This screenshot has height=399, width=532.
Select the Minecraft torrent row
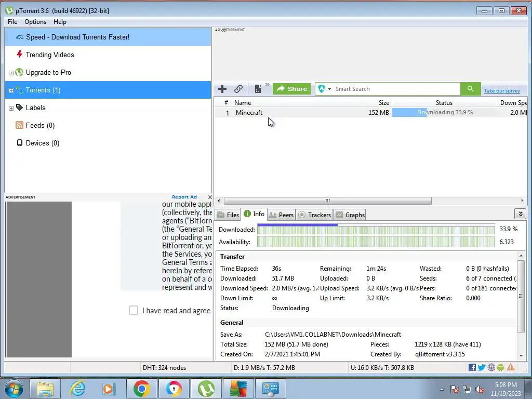pos(371,112)
